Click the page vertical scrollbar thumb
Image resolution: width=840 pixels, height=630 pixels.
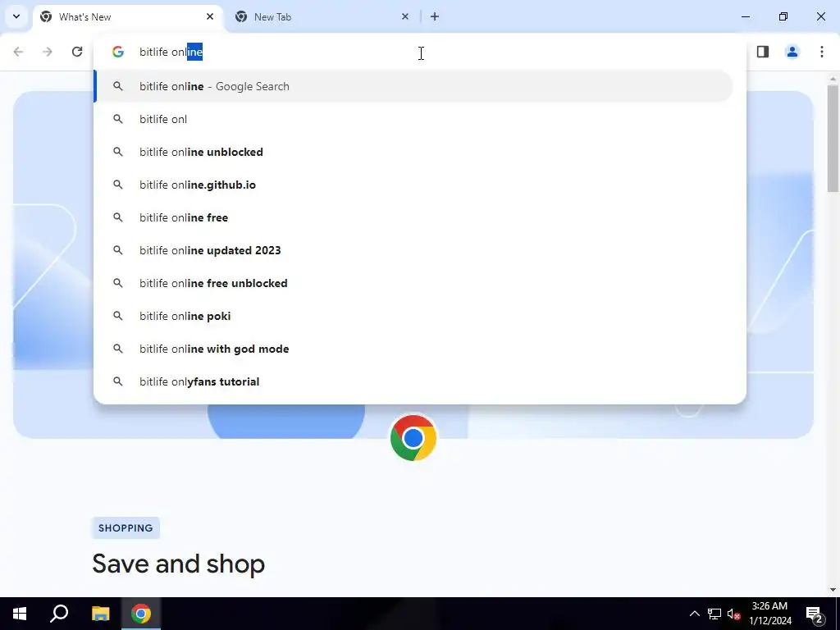click(x=833, y=138)
